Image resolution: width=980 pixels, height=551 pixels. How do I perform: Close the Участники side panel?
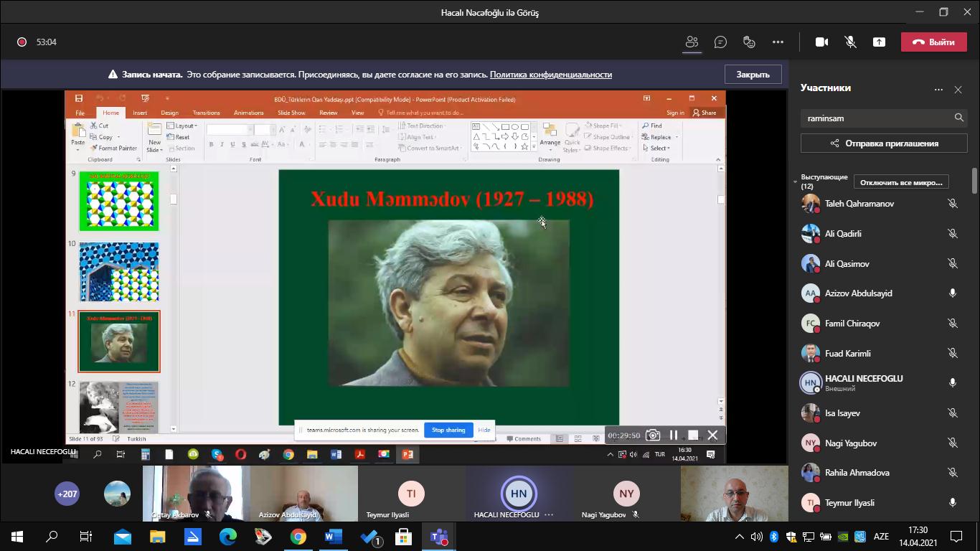958,90
